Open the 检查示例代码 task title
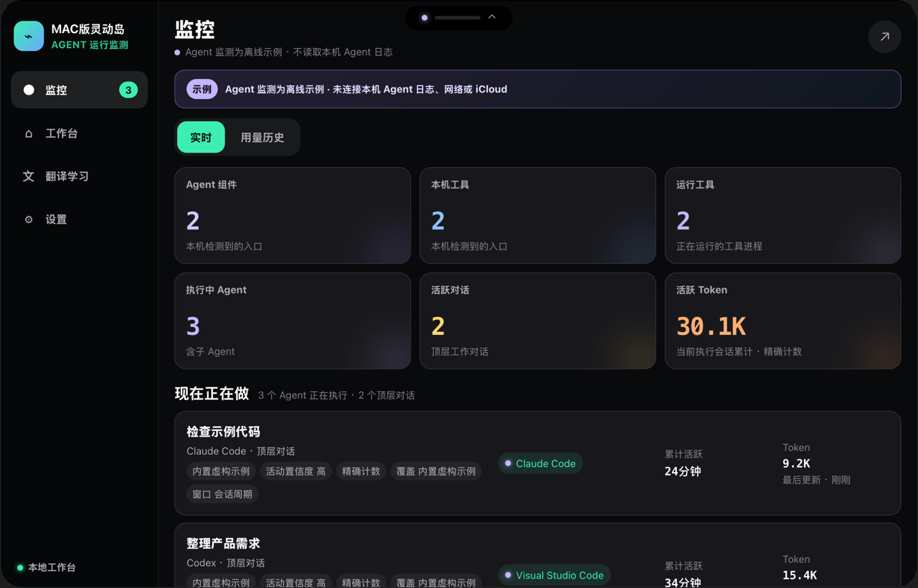Screen dimensions: 918x588 (x=223, y=432)
